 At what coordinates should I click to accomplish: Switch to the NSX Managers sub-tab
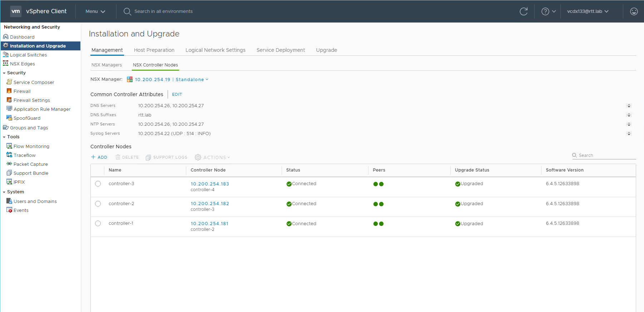coord(106,65)
